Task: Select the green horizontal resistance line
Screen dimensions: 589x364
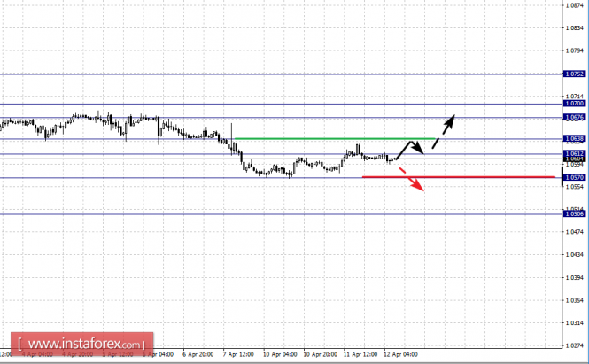Action: (x=335, y=139)
